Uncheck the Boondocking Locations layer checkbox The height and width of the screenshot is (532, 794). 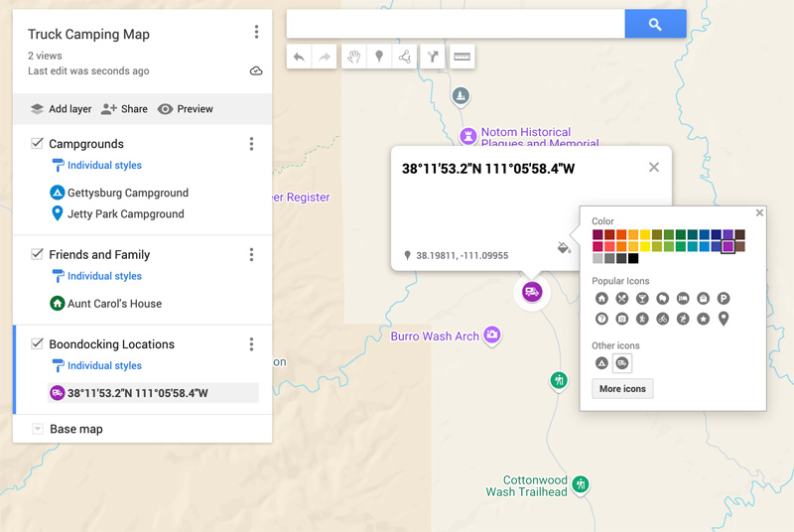click(x=37, y=343)
